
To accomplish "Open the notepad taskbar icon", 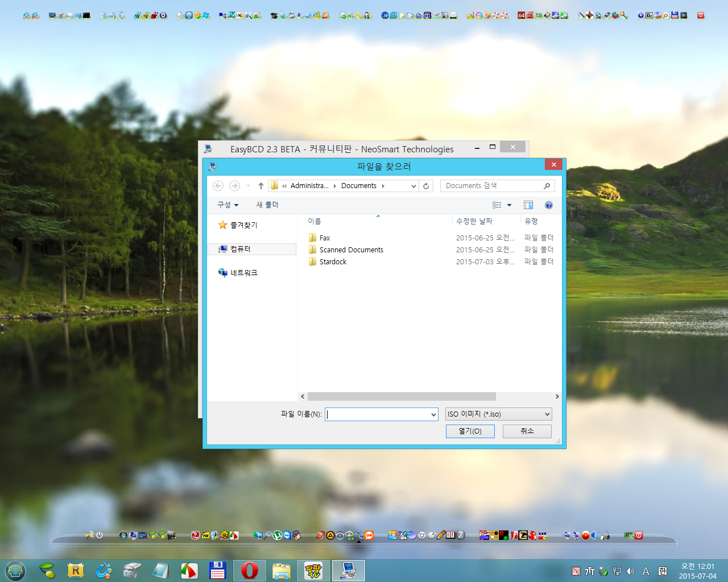I will click(160, 571).
